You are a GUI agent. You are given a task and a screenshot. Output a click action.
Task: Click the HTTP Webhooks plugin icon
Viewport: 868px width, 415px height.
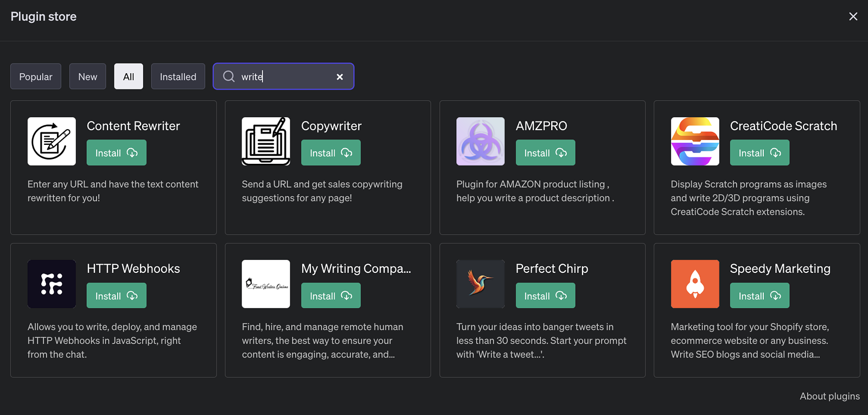click(52, 284)
